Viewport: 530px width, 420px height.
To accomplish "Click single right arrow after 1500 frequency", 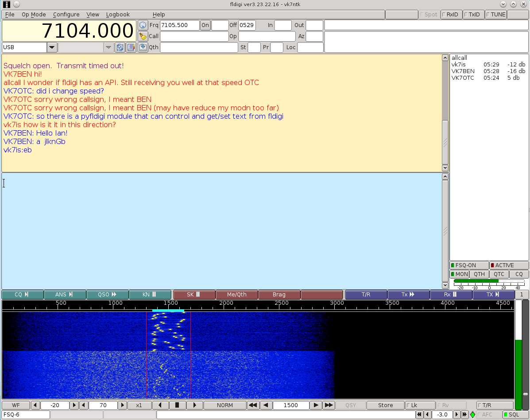I will [x=316, y=405].
